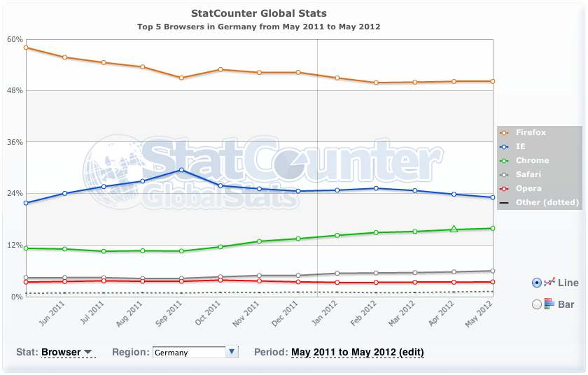Click the Safari legend marker

pyautogui.click(x=503, y=174)
